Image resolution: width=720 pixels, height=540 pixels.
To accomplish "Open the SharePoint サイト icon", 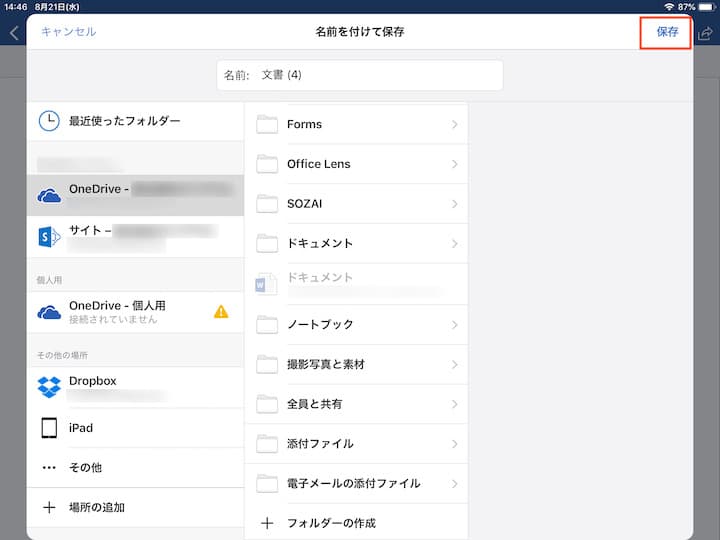I will (49, 237).
